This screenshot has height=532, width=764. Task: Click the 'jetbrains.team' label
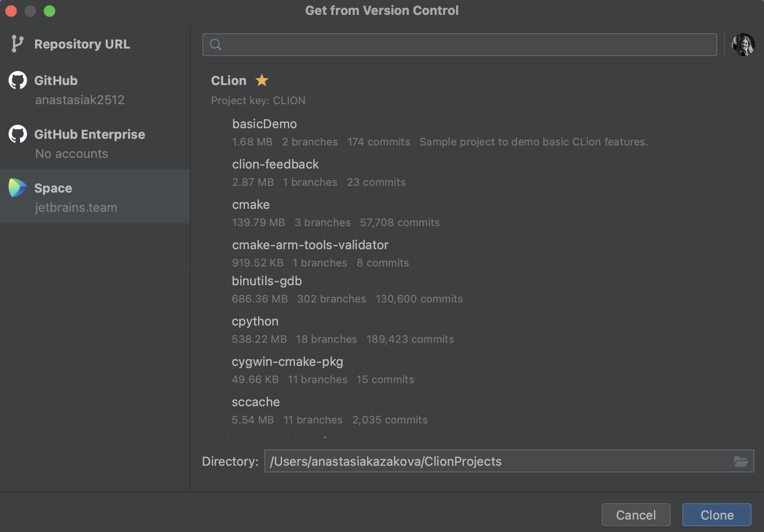pos(76,207)
